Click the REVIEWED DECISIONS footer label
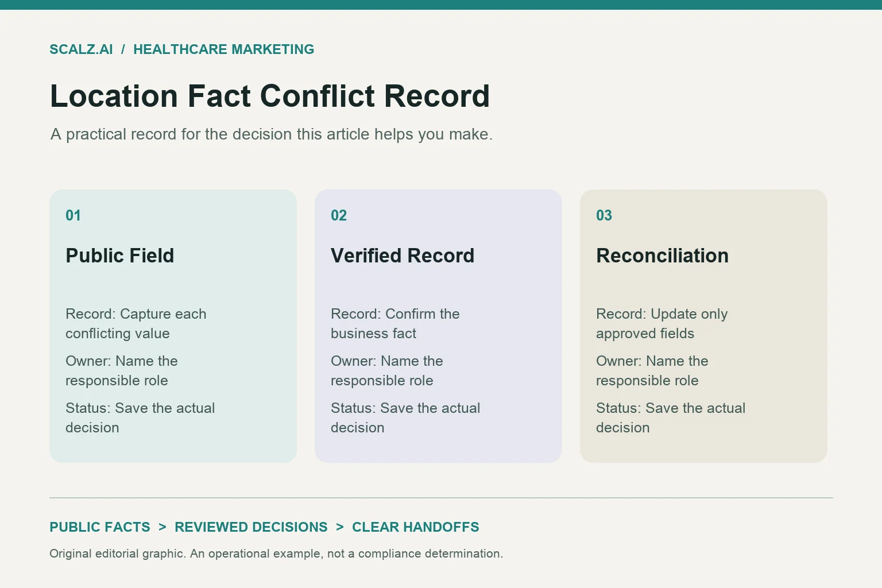 251,527
